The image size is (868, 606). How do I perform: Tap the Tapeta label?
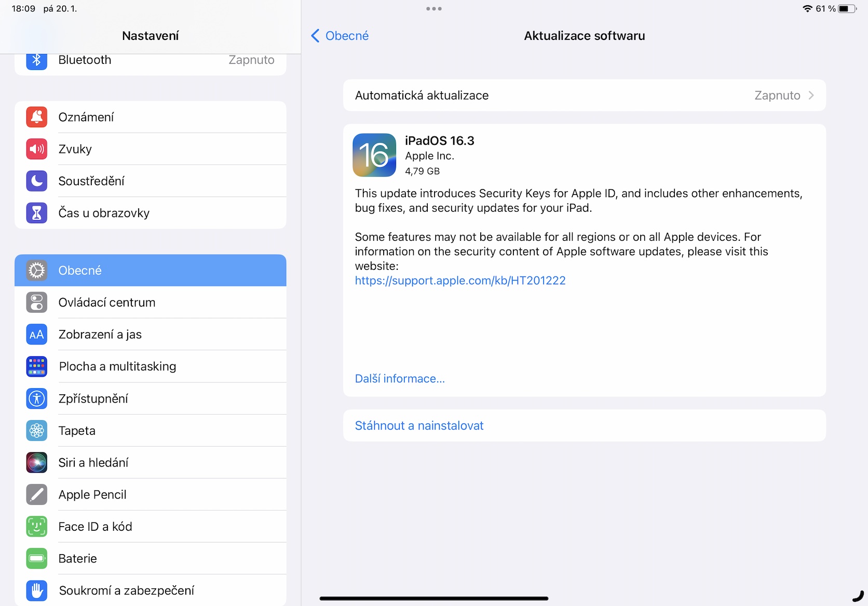coord(77,431)
